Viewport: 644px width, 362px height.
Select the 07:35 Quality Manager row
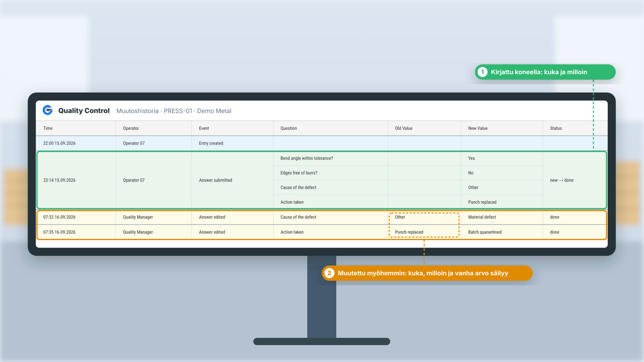pos(322,232)
